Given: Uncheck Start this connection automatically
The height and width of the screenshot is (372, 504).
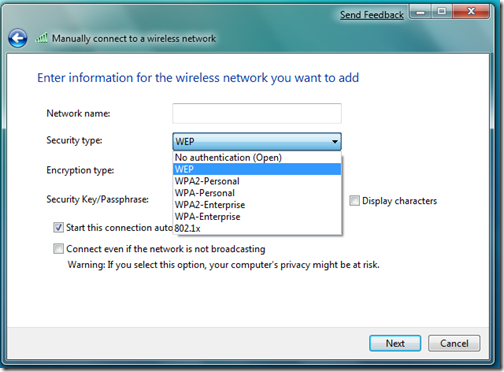Looking at the screenshot, I should [x=58, y=228].
